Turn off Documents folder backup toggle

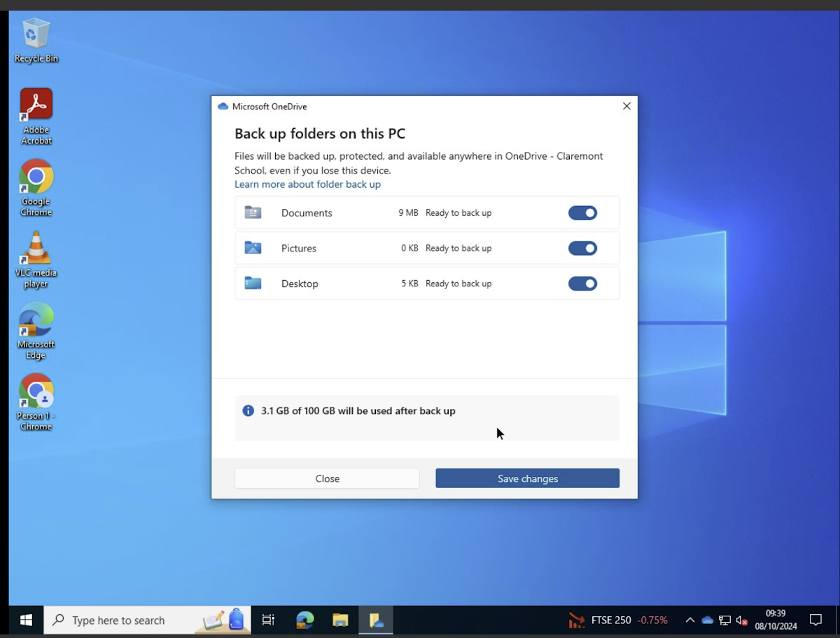click(582, 212)
